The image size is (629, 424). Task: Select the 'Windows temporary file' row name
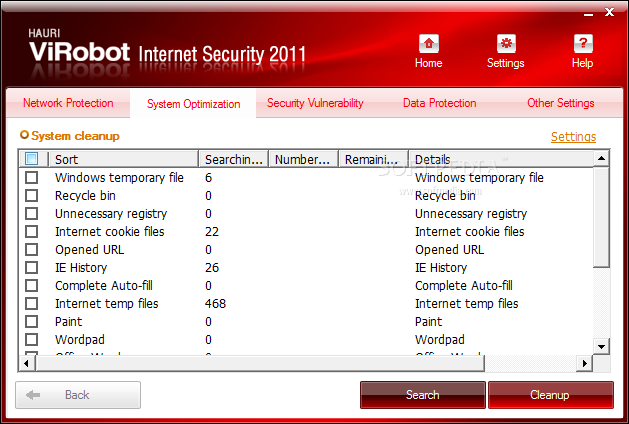pos(119,178)
